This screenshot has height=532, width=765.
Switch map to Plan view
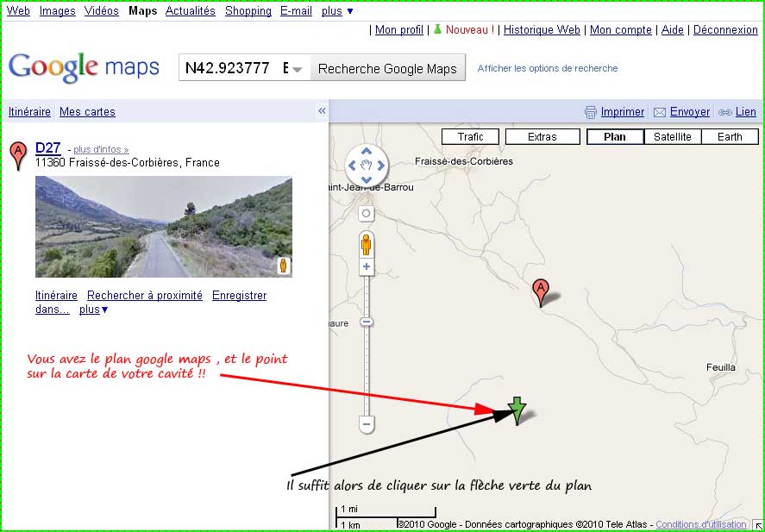pyautogui.click(x=615, y=137)
